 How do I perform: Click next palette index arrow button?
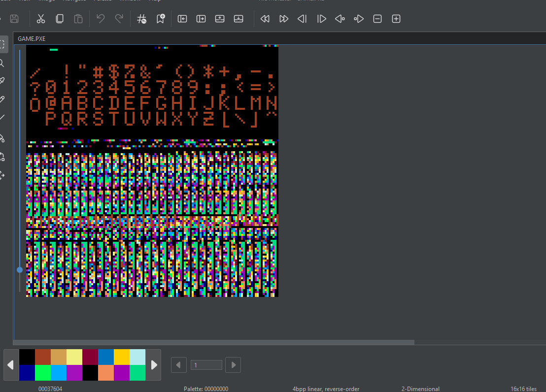[233, 365]
